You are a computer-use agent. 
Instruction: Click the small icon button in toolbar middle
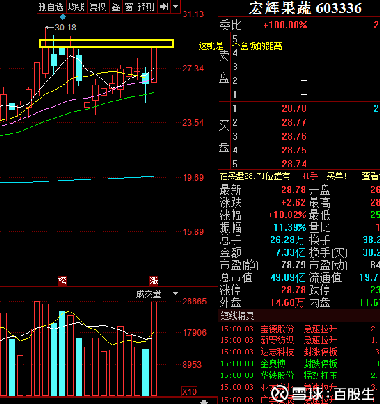(116, 7)
